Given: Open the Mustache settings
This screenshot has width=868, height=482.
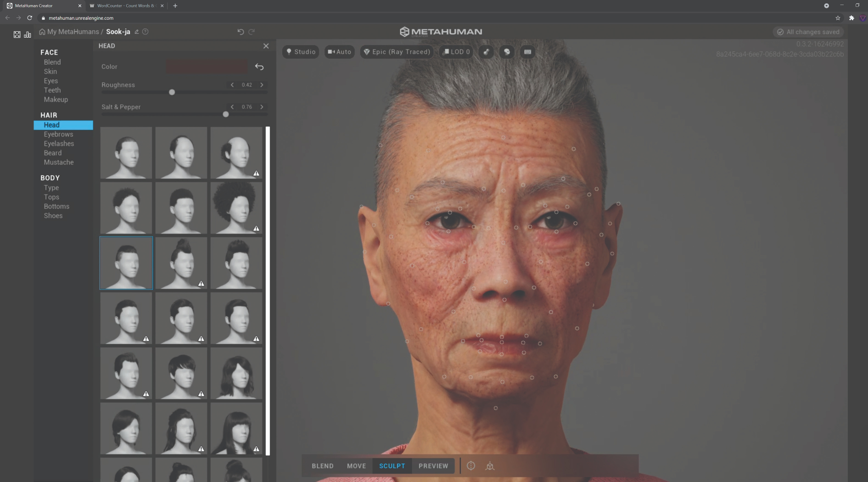Looking at the screenshot, I should [x=59, y=162].
